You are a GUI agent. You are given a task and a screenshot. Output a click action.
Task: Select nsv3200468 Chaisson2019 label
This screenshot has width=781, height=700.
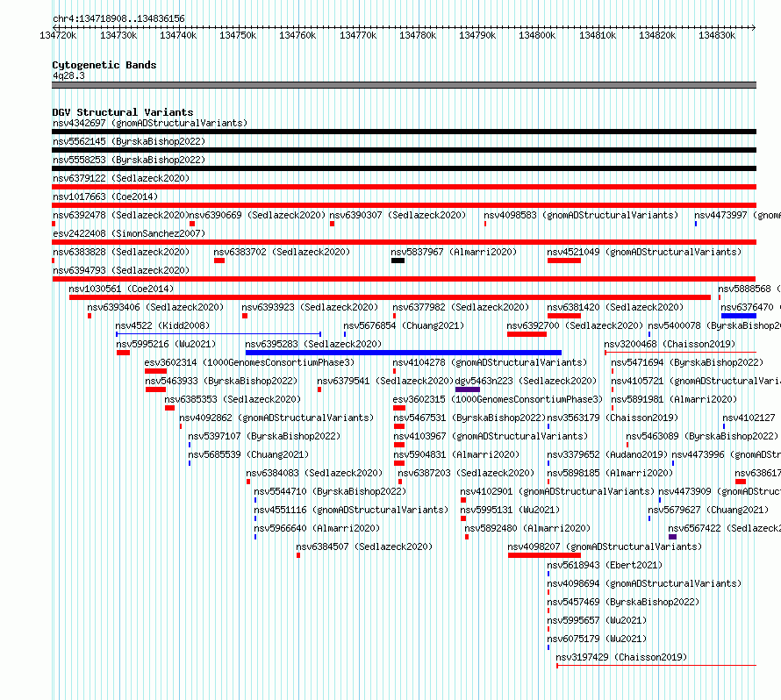pos(670,344)
